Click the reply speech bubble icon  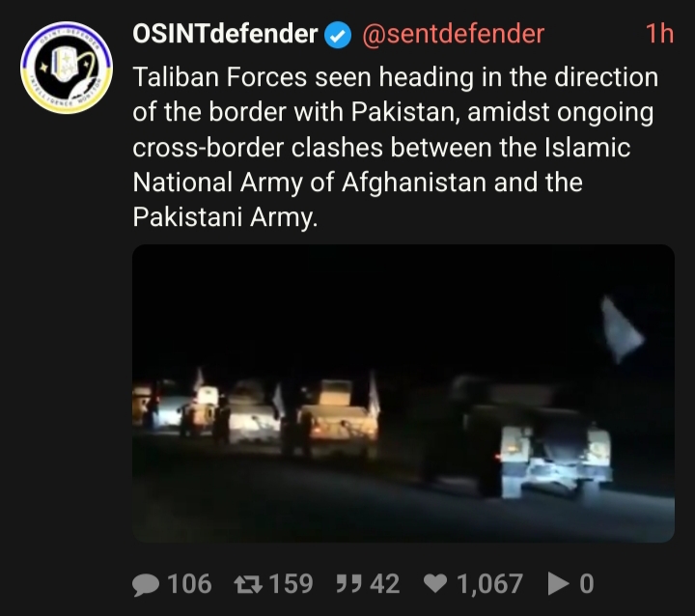click(x=146, y=584)
